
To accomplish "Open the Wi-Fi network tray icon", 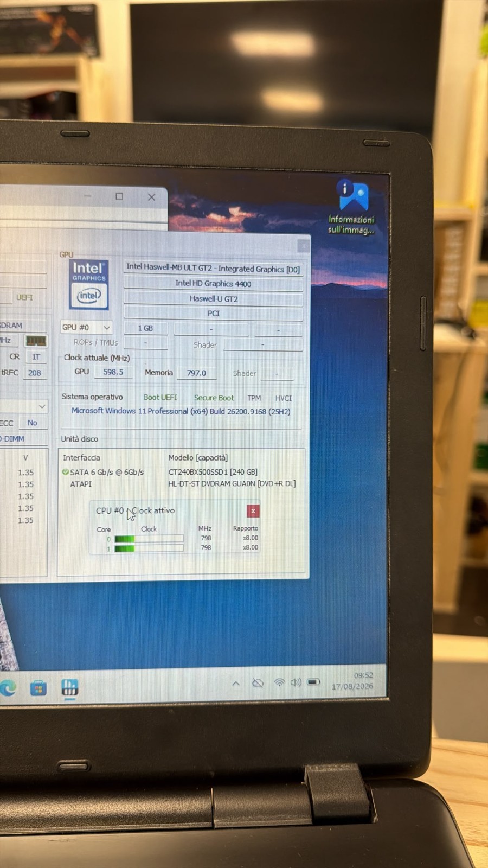I will (279, 682).
